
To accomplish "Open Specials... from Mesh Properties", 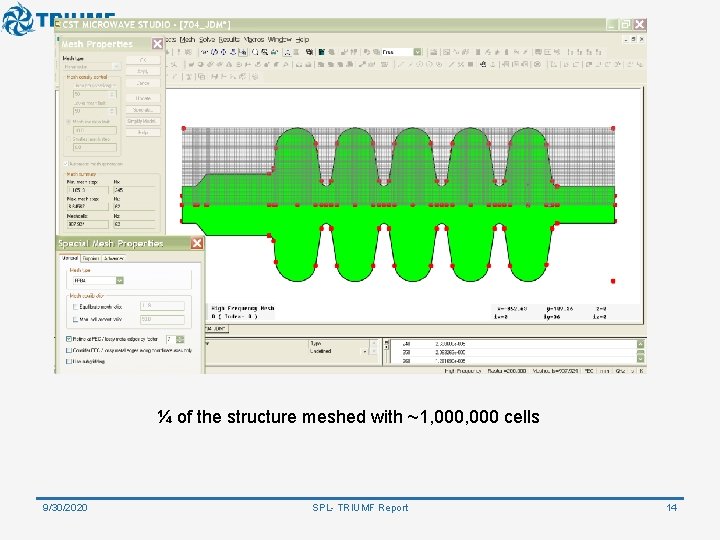I will click(143, 110).
